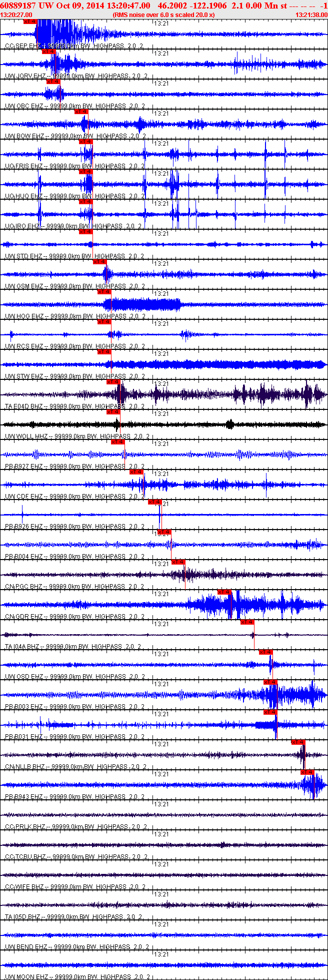Click the CC PRLK BHZ station label
This screenshot has height=980, width=328.
[25, 827]
